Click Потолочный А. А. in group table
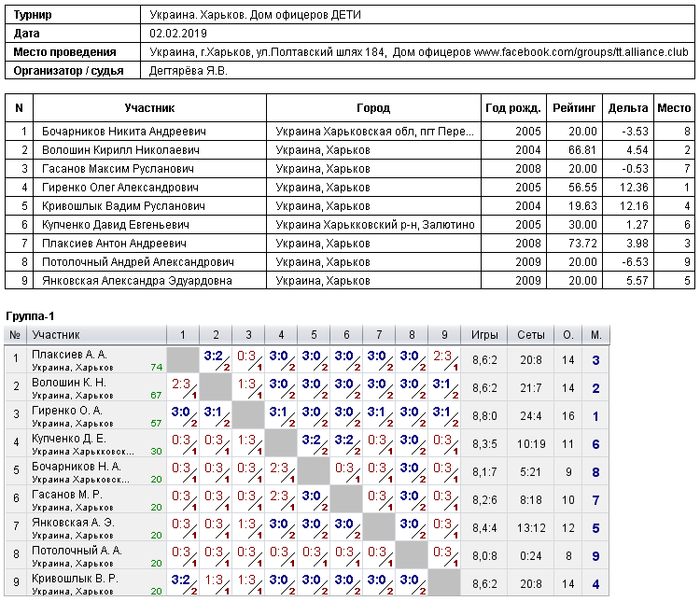This screenshot has height=601, width=700. pyautogui.click(x=77, y=551)
